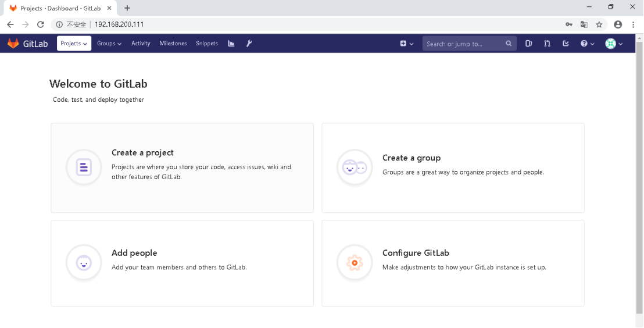Open instance statistics chart icon
This screenshot has height=328, width=644.
231,43
